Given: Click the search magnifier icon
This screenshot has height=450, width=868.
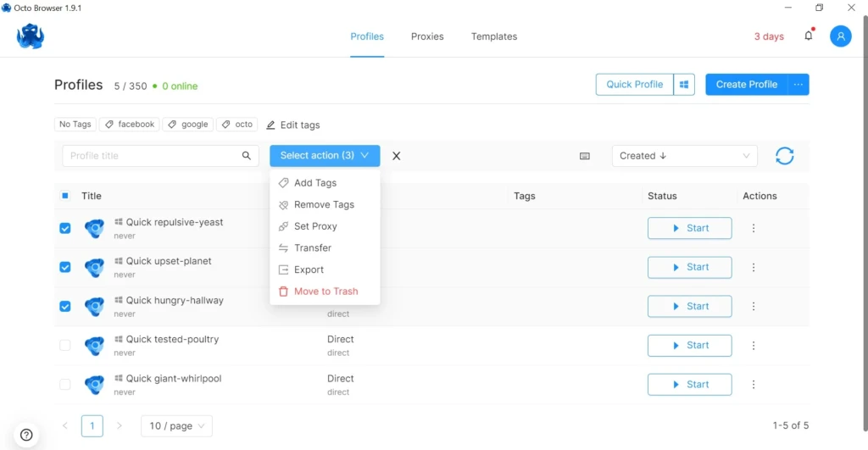Looking at the screenshot, I should 247,156.
